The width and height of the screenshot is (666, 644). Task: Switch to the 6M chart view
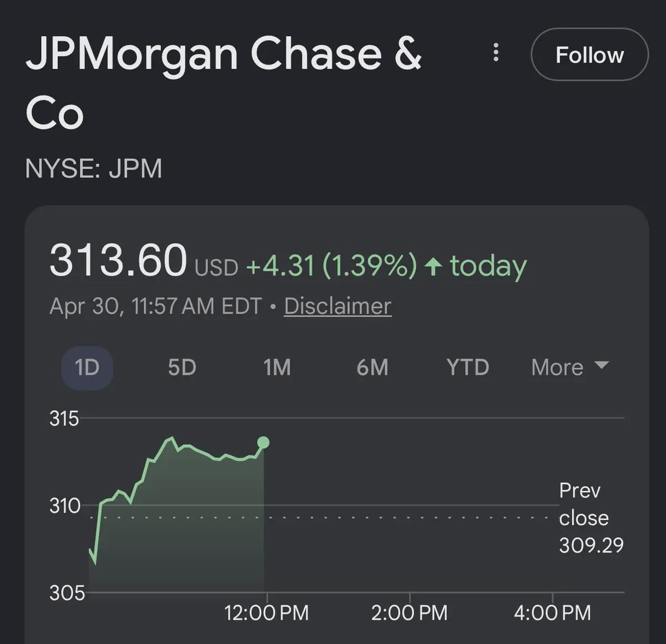coord(372,368)
